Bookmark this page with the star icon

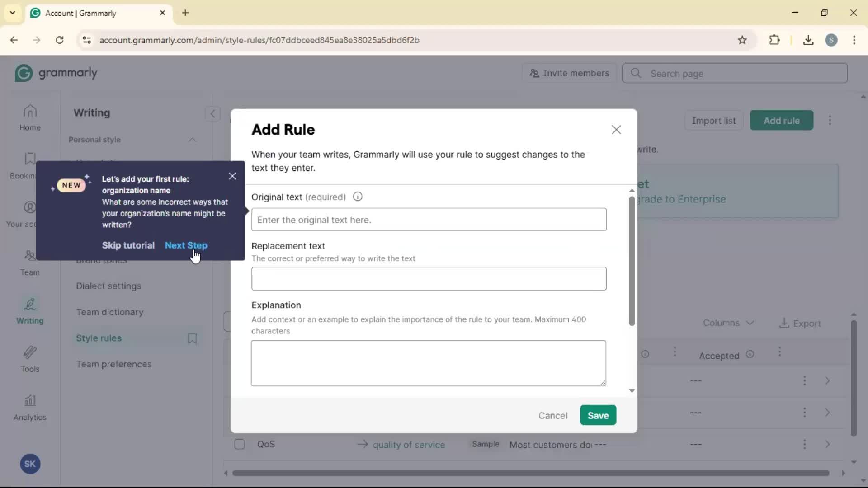(x=742, y=40)
